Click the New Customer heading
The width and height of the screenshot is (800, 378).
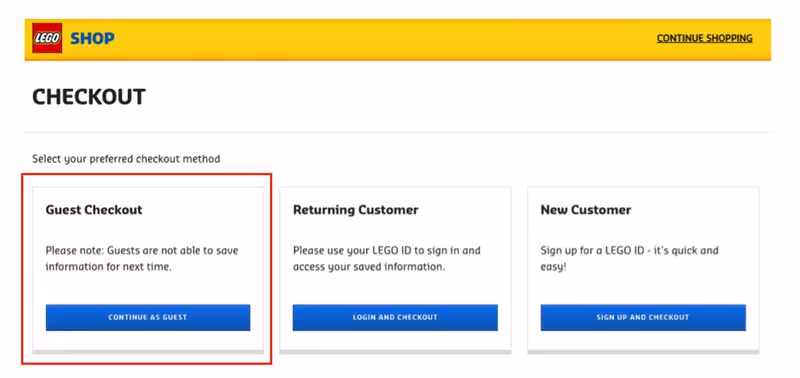[x=586, y=210]
